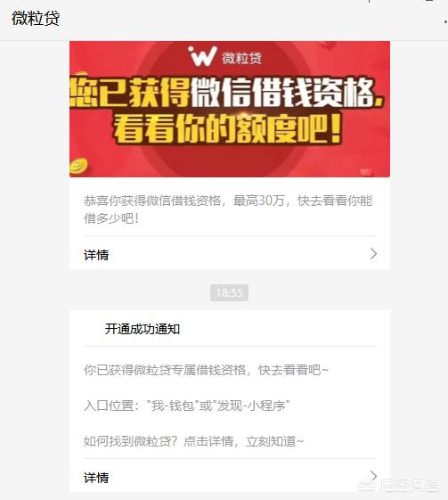Expand the second 详情 row chevron arrow
The width and height of the screenshot is (448, 500).
[x=373, y=476]
